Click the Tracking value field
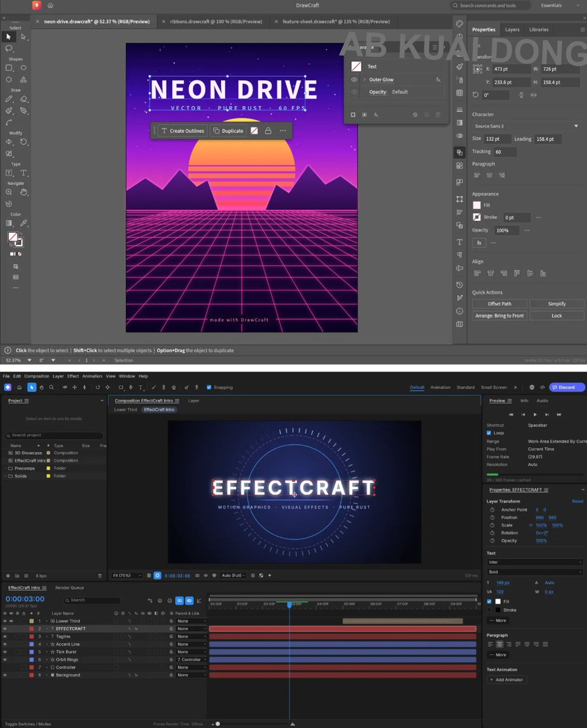This screenshot has width=587, height=728. click(505, 152)
